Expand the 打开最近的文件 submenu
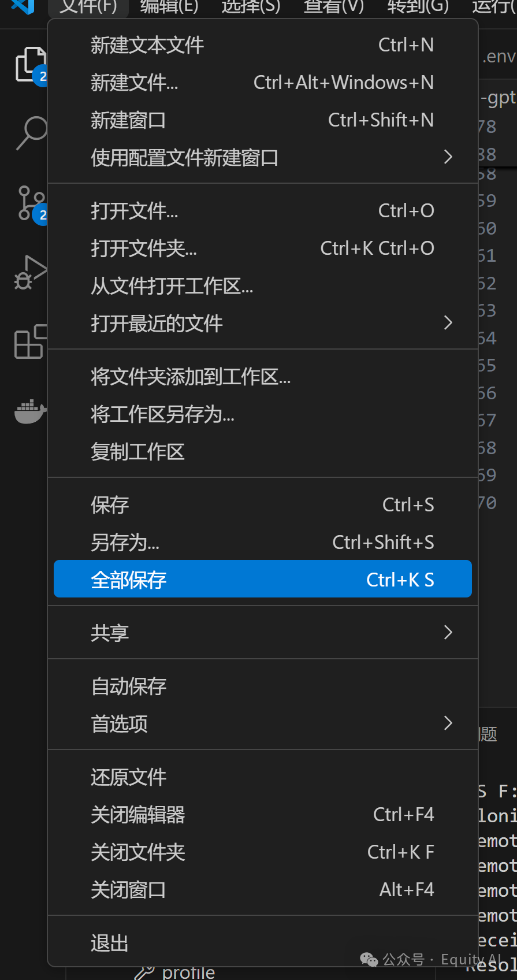 (263, 323)
